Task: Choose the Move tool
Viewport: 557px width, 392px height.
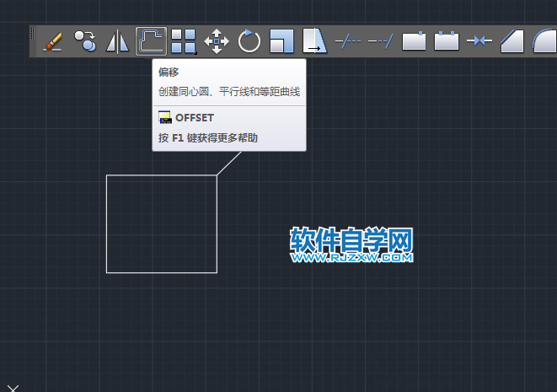Action: 217,40
